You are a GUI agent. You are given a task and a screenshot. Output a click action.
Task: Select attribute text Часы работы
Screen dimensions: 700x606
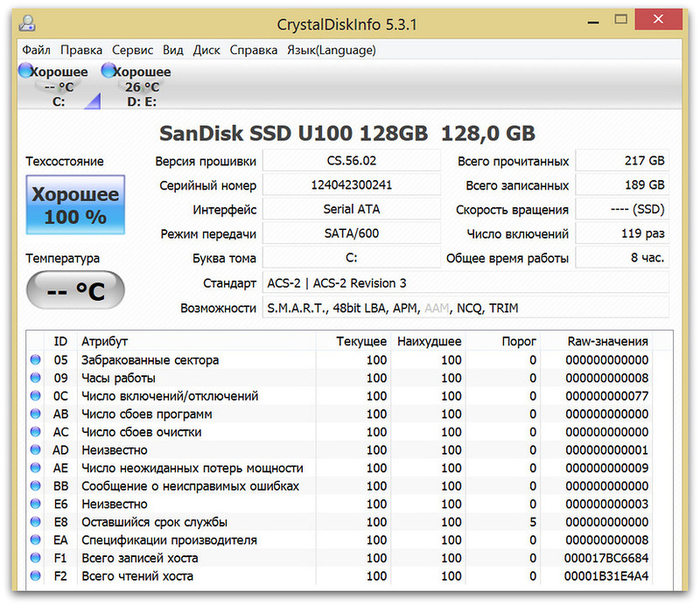[118, 378]
